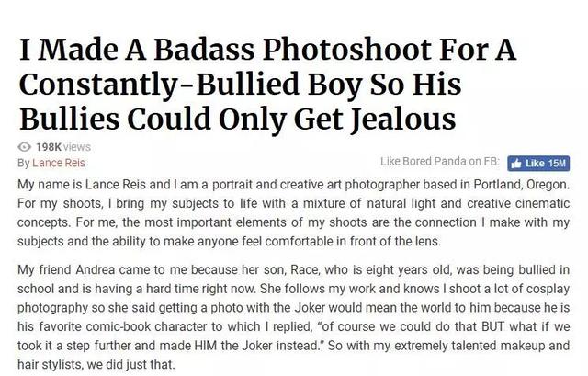Open author Lance Reis profile link
588x376 pixels.
coord(59,163)
